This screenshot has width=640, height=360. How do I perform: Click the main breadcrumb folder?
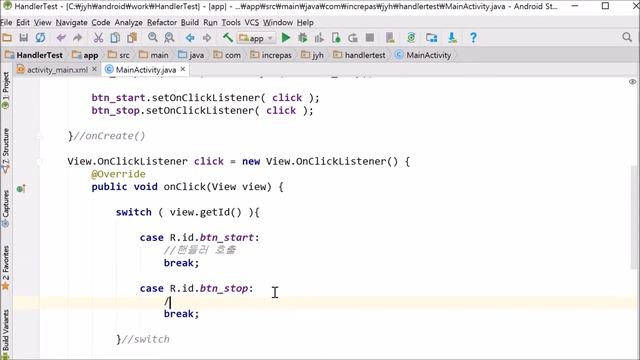coord(153,55)
